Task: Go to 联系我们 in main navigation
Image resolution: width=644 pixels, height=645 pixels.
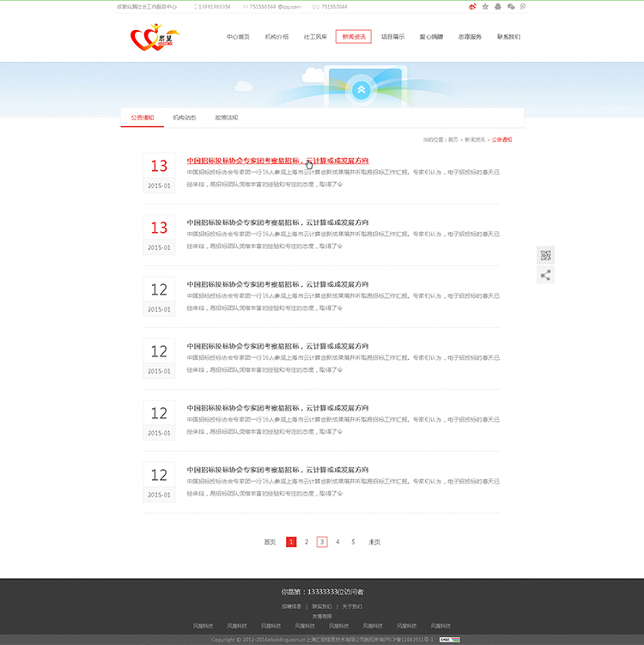Action: [x=508, y=38]
